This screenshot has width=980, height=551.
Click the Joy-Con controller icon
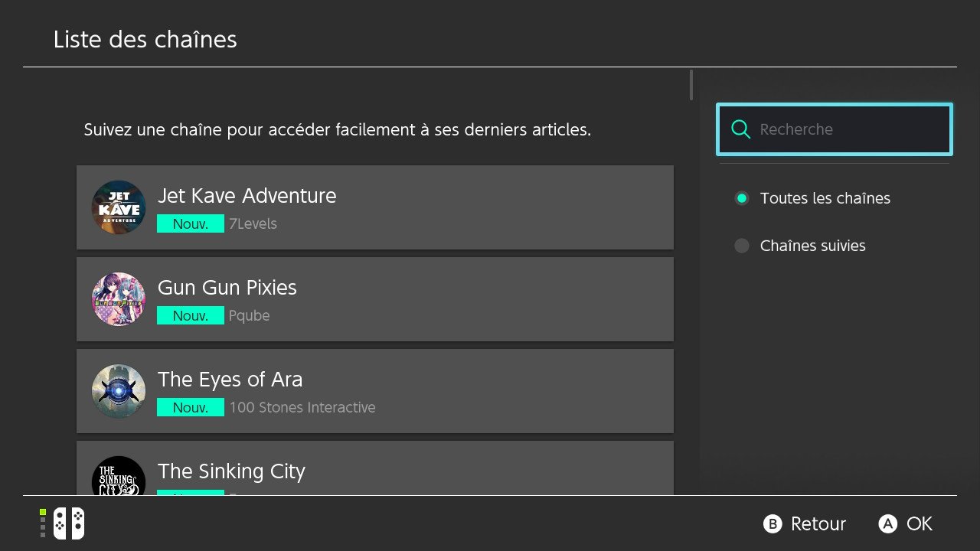(x=69, y=524)
